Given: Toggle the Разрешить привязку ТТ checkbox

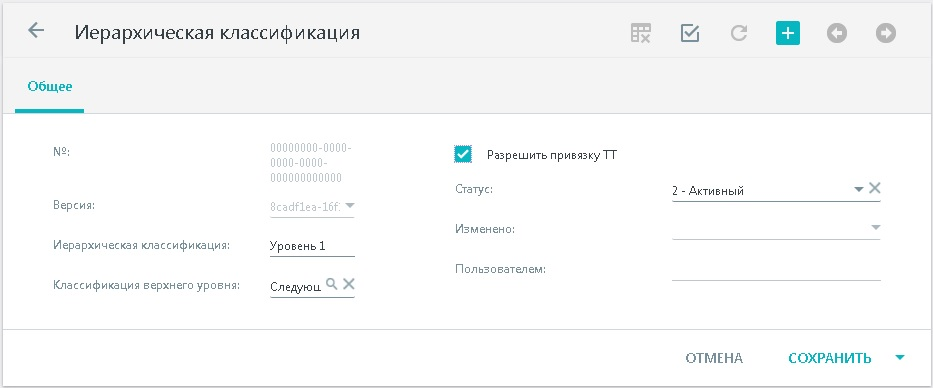Looking at the screenshot, I should (x=462, y=155).
